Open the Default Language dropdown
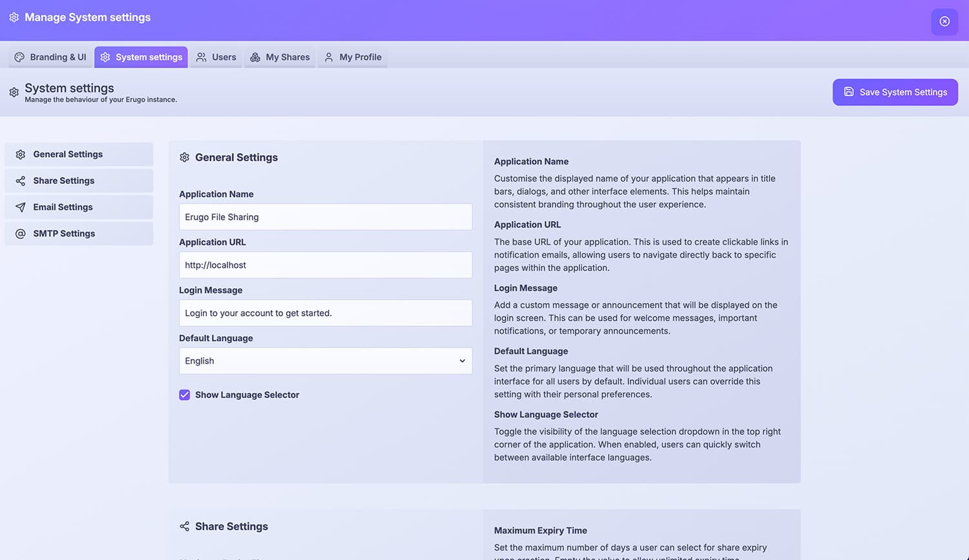Viewport: 969px width, 560px height. [x=325, y=360]
